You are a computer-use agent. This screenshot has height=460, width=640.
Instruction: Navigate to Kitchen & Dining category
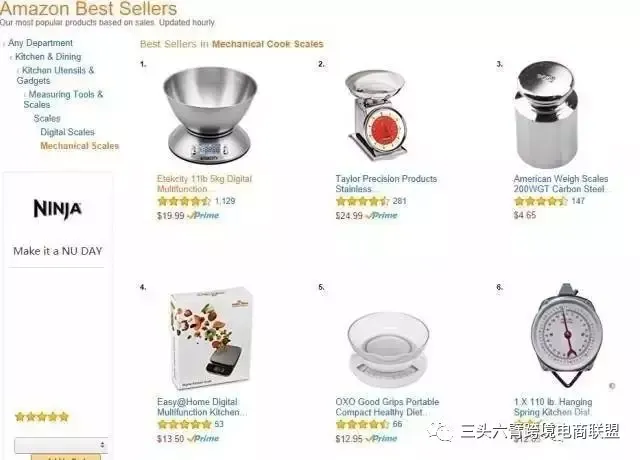tap(48, 57)
